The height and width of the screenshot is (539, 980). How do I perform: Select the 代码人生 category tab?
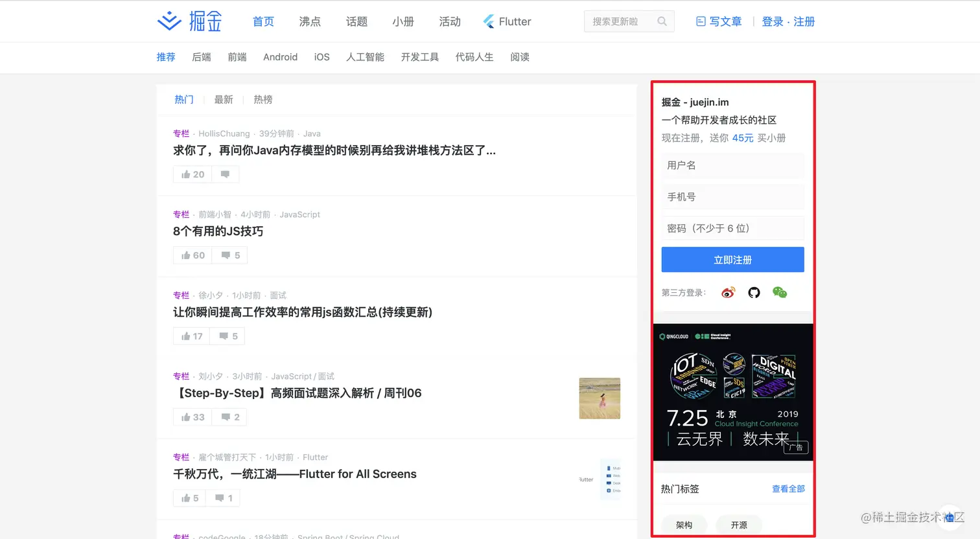click(x=474, y=57)
